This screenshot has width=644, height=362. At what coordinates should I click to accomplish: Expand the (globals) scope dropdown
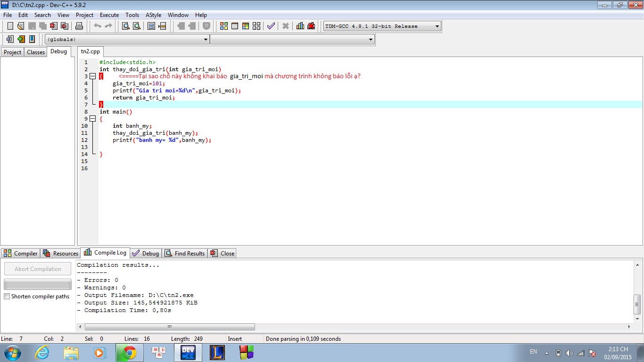tap(206, 40)
